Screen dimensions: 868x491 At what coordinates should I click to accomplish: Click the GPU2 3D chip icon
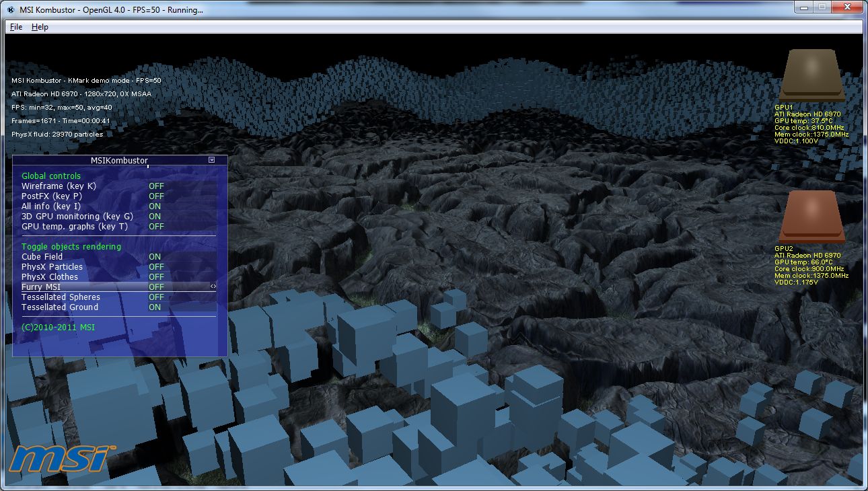click(x=811, y=217)
